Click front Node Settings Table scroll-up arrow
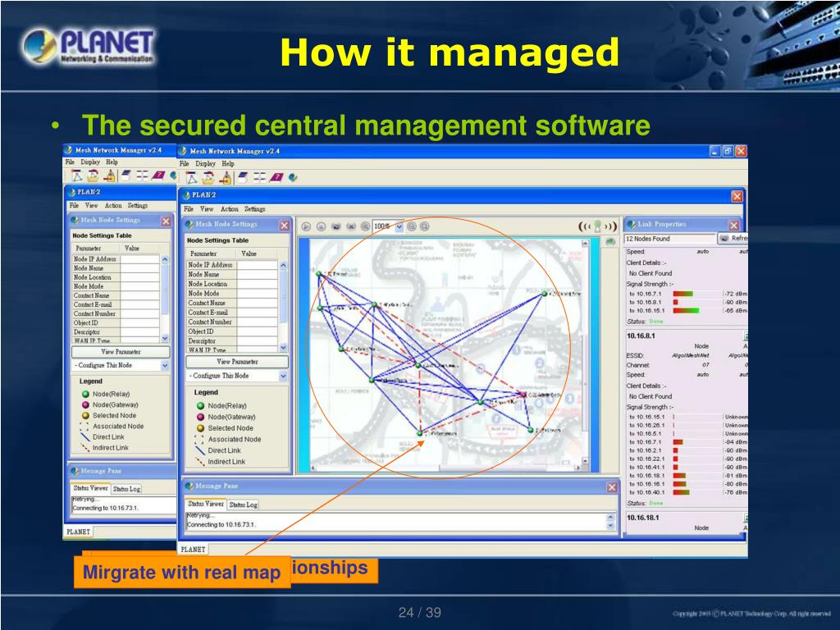This screenshot has height=630, width=840. (283, 266)
